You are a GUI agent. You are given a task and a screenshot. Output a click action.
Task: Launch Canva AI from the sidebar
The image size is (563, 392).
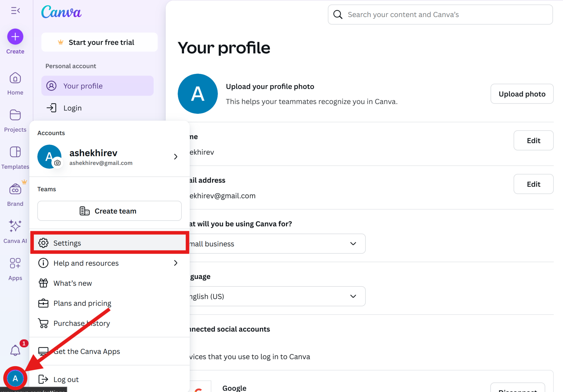[15, 226]
